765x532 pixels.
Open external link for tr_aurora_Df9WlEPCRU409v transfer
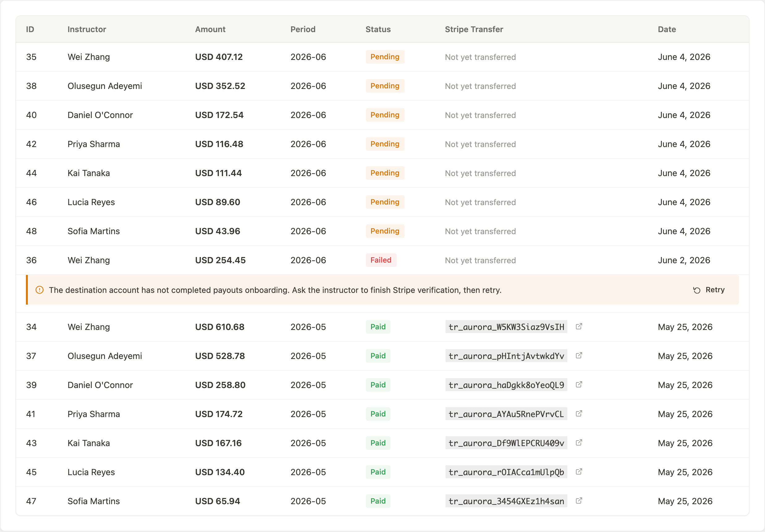579,442
